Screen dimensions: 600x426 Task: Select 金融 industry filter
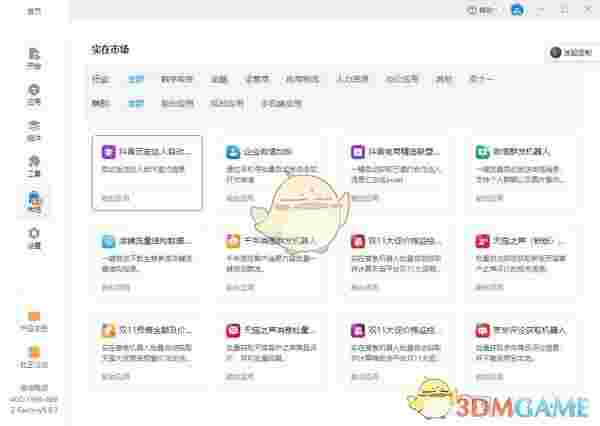[219, 79]
